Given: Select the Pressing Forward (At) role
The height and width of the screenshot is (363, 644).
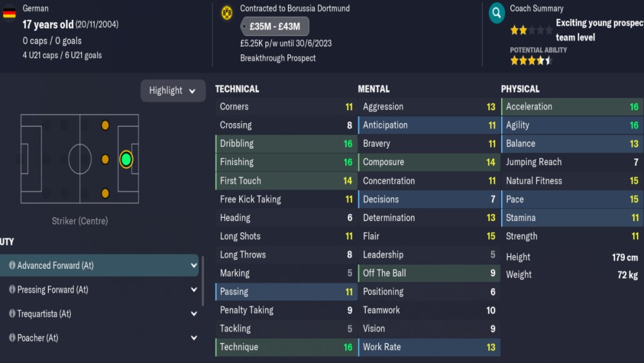Looking at the screenshot, I should [x=53, y=290].
